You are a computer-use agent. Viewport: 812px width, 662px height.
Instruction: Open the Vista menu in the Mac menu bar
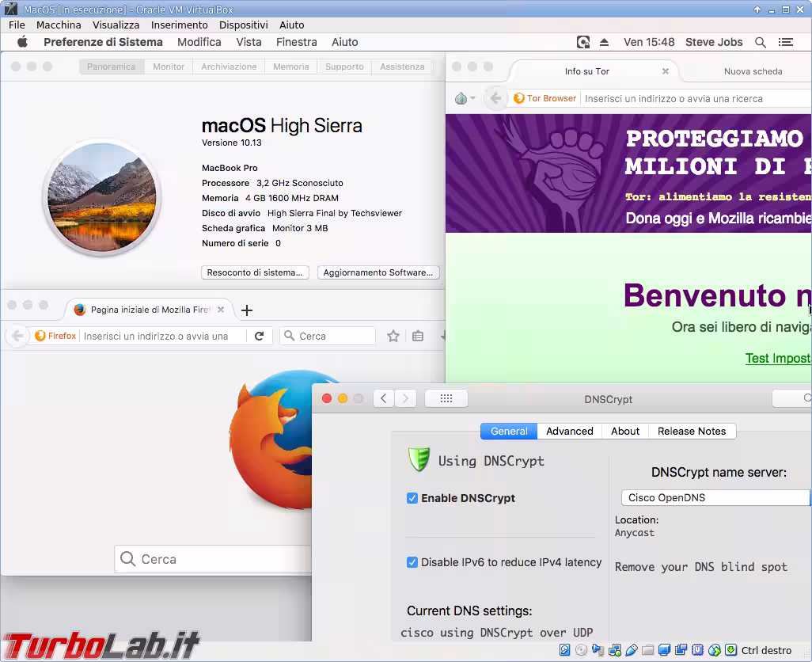click(249, 42)
